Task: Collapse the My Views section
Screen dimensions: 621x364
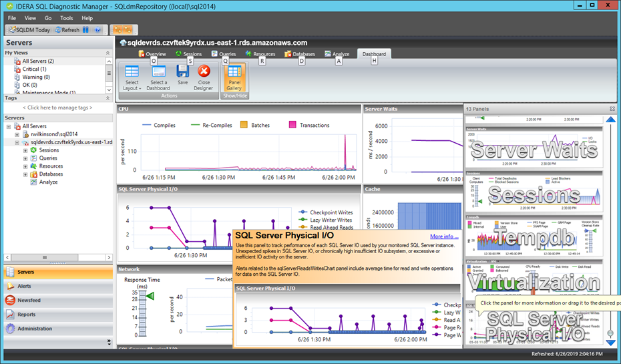Action: pos(108,53)
